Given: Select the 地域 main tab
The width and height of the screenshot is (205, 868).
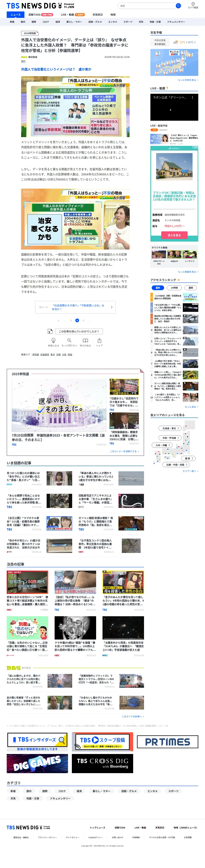Looking at the screenshot, I should tap(113, 15).
